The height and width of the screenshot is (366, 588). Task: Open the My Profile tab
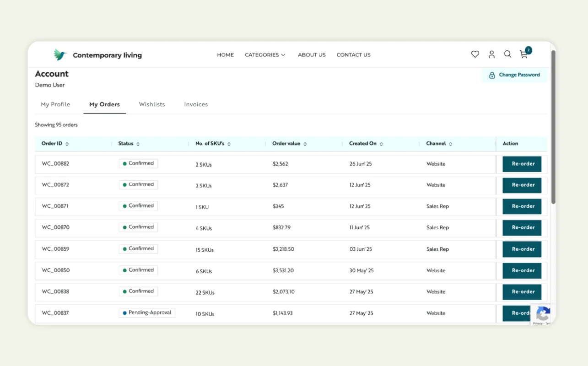[55, 104]
